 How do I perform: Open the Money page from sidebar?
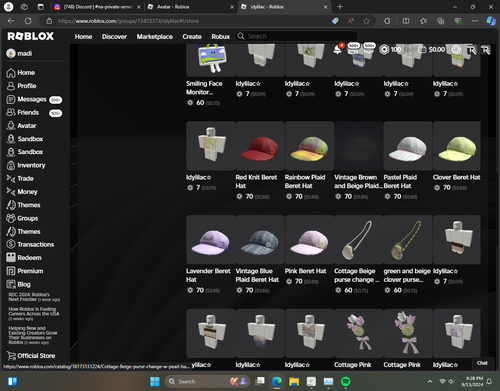click(x=22, y=192)
